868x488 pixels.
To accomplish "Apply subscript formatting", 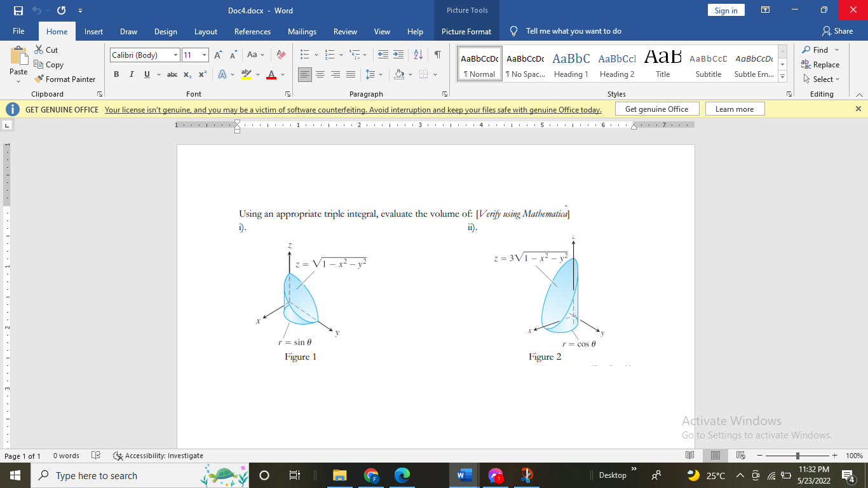I will [x=188, y=74].
